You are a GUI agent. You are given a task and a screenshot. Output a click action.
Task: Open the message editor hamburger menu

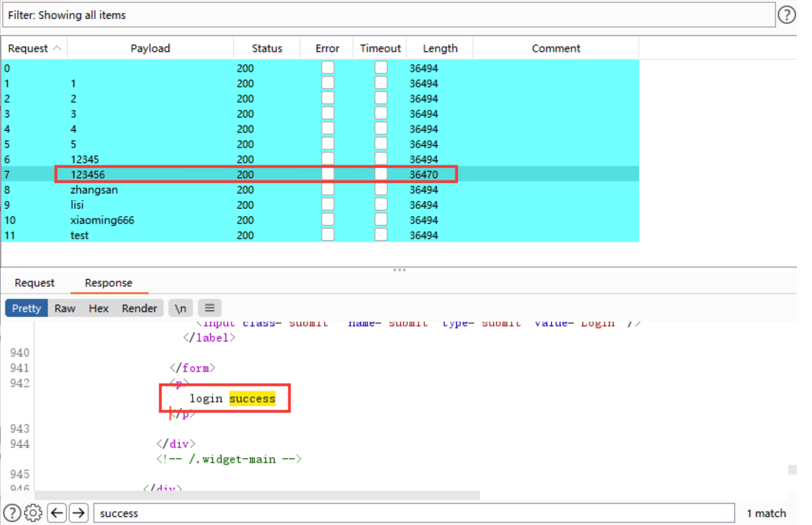click(x=210, y=308)
